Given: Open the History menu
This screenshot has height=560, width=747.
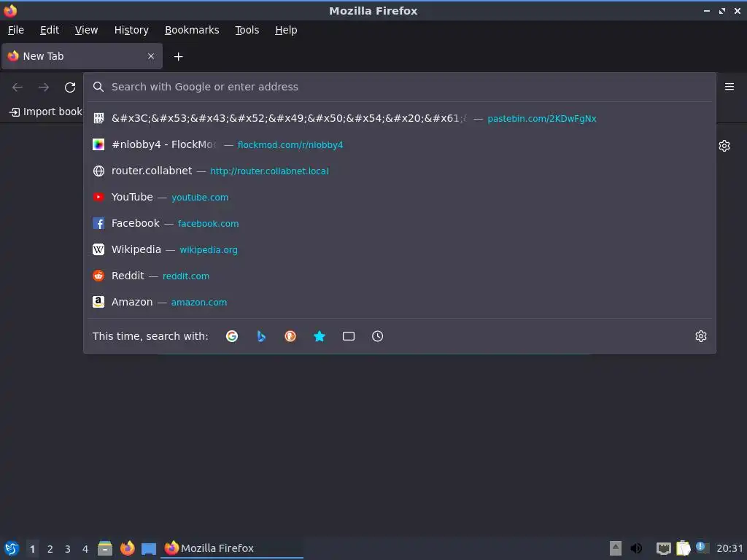Looking at the screenshot, I should [x=131, y=30].
